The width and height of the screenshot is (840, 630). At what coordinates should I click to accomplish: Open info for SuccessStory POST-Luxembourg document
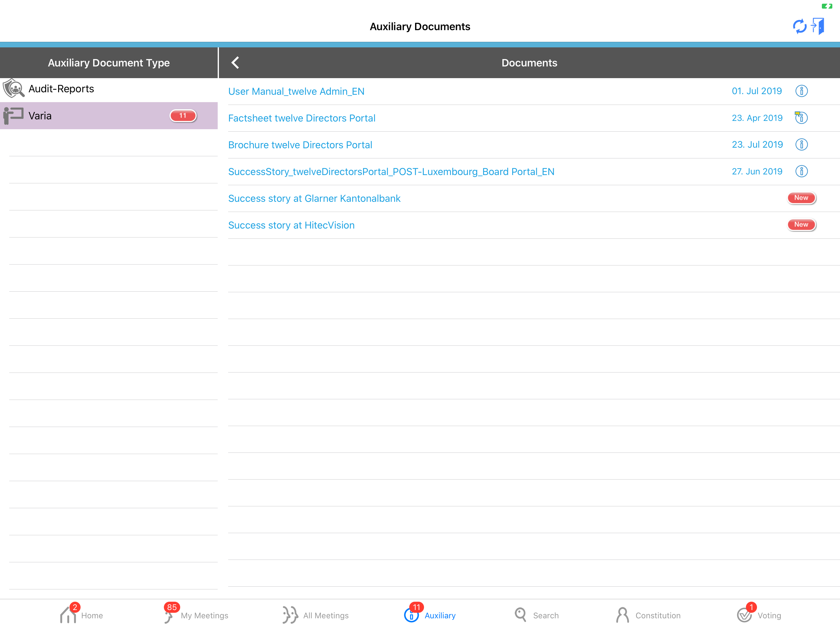(x=801, y=171)
